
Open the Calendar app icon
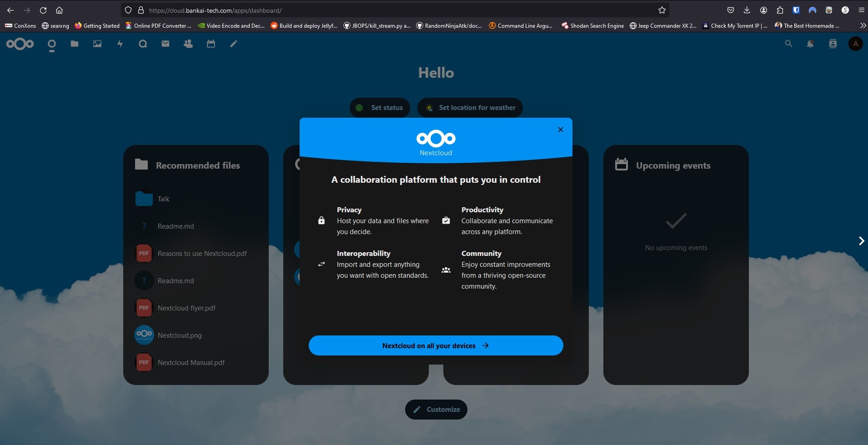coord(211,44)
